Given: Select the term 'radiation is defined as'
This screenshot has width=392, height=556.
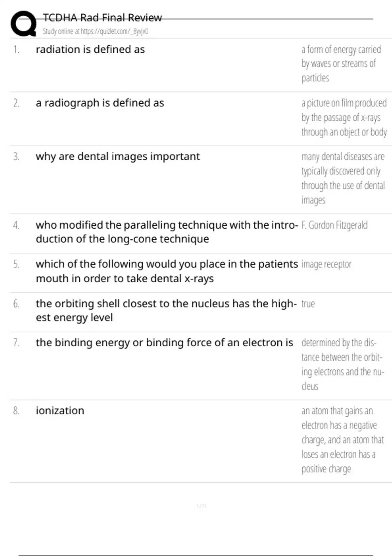Looking at the screenshot, I should [90, 49].
